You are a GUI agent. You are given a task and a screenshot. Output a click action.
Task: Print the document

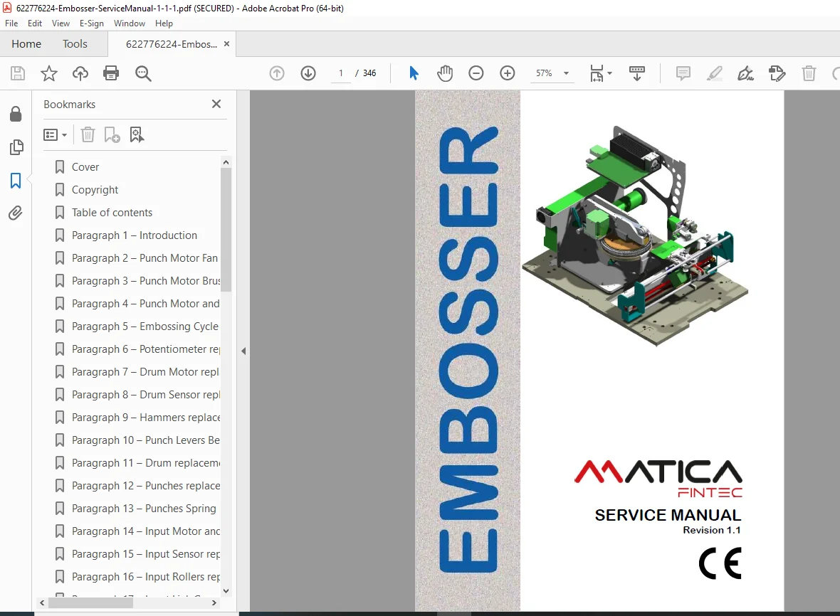point(111,73)
